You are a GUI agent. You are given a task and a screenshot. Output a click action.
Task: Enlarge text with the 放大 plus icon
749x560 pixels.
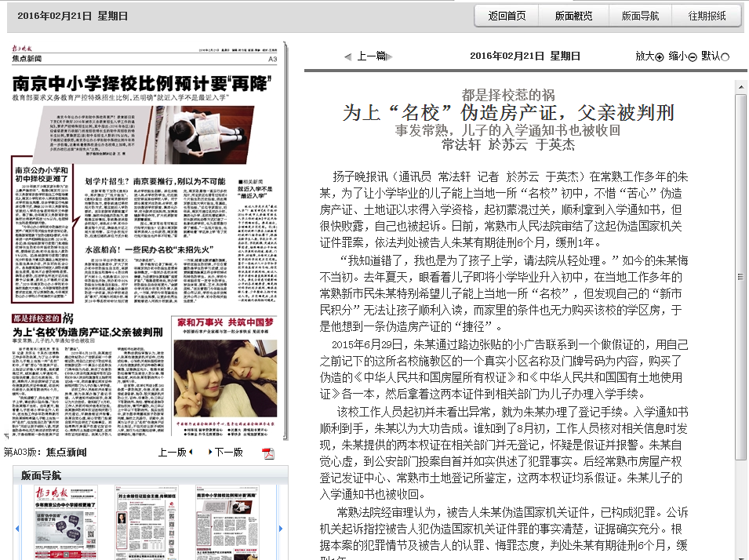click(x=660, y=57)
